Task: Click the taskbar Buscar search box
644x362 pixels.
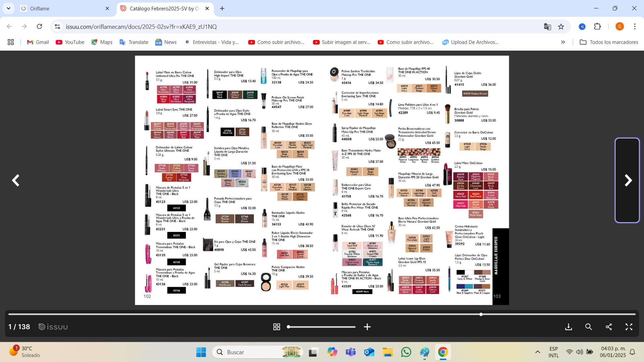Action: [x=258, y=352]
